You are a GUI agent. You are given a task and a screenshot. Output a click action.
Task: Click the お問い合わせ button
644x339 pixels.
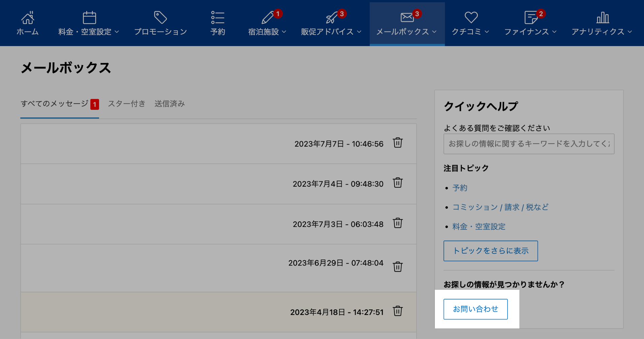click(x=475, y=309)
